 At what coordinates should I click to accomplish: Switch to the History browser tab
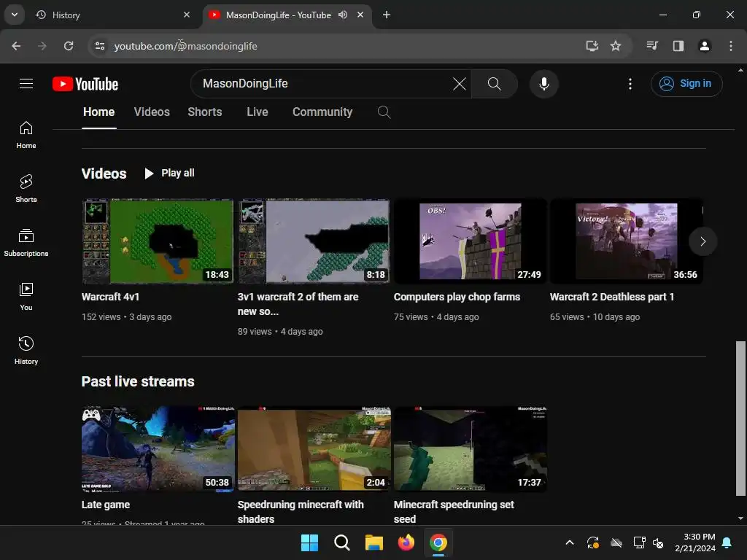pos(112,15)
